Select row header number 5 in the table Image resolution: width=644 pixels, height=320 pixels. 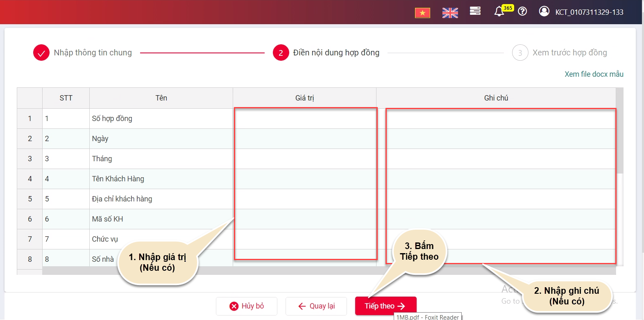30,199
